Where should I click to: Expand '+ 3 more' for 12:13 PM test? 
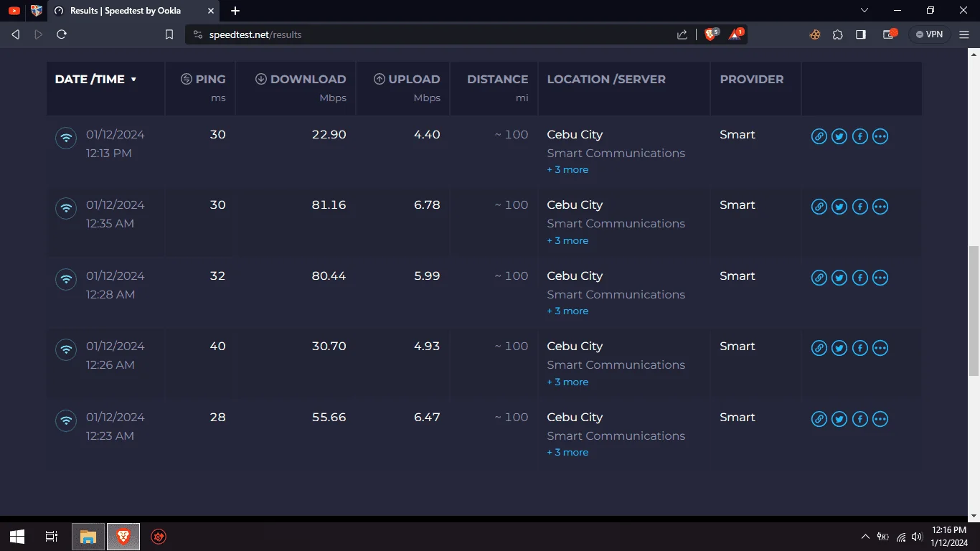coord(567,170)
